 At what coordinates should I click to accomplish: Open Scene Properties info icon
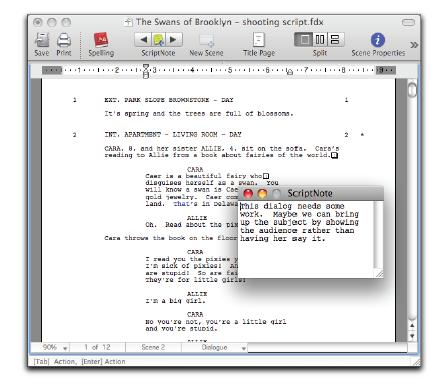point(378,40)
